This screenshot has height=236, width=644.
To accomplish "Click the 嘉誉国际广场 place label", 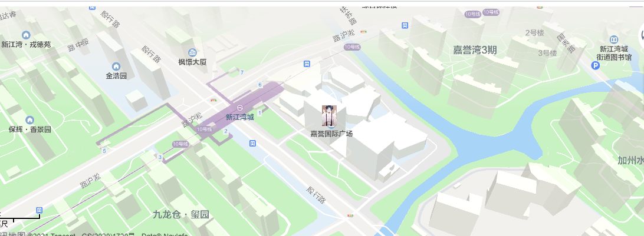I will 331,134.
